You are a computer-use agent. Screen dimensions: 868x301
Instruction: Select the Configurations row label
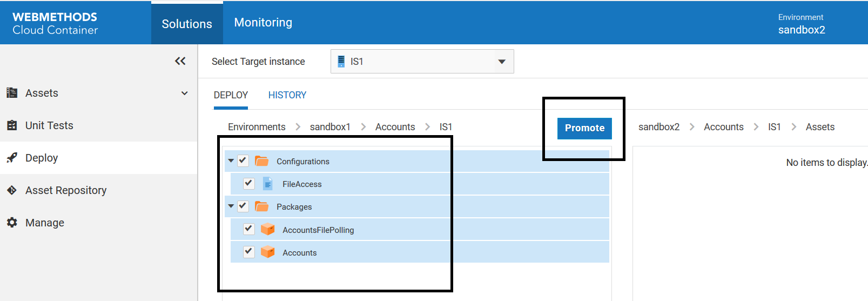303,162
